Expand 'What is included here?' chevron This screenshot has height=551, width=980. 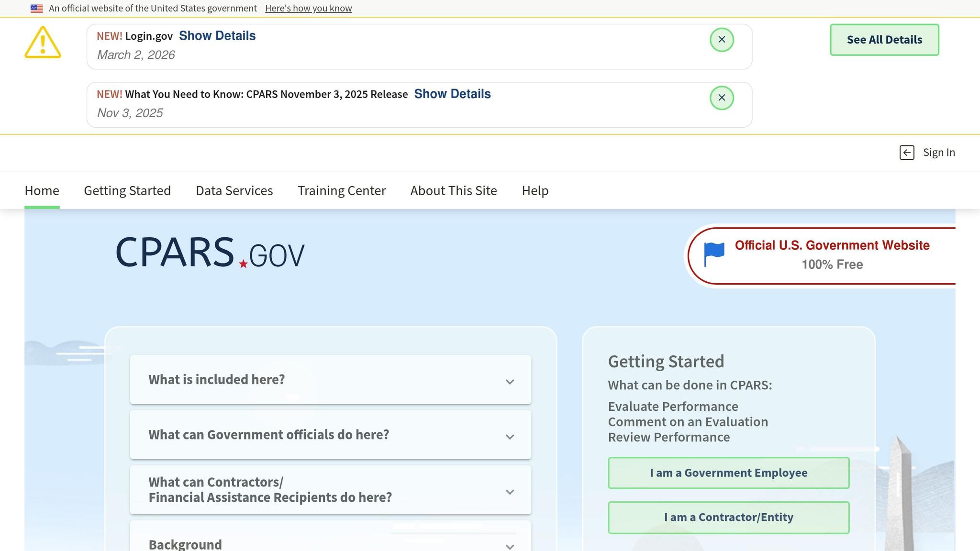click(510, 382)
